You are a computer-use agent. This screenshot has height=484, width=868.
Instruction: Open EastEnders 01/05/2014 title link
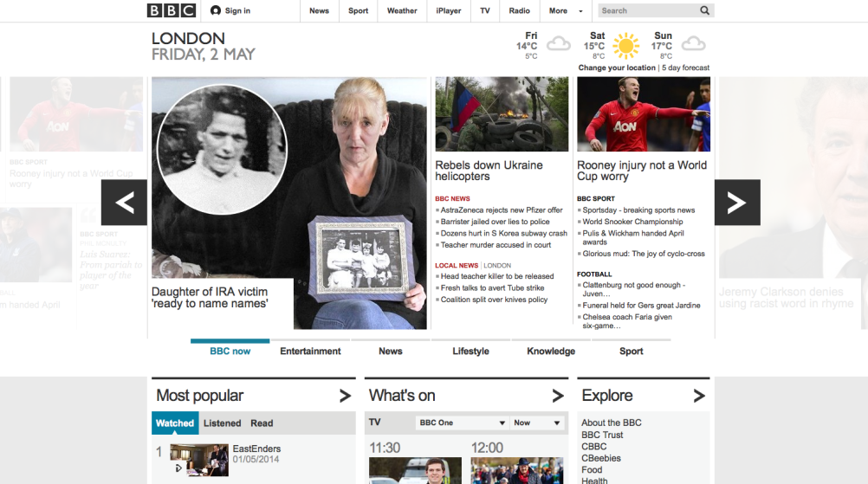click(x=256, y=449)
